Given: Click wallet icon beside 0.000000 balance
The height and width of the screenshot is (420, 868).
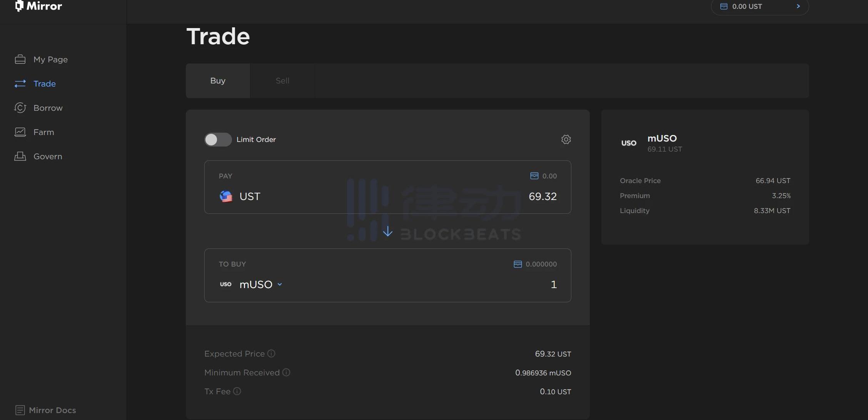Looking at the screenshot, I should (518, 264).
